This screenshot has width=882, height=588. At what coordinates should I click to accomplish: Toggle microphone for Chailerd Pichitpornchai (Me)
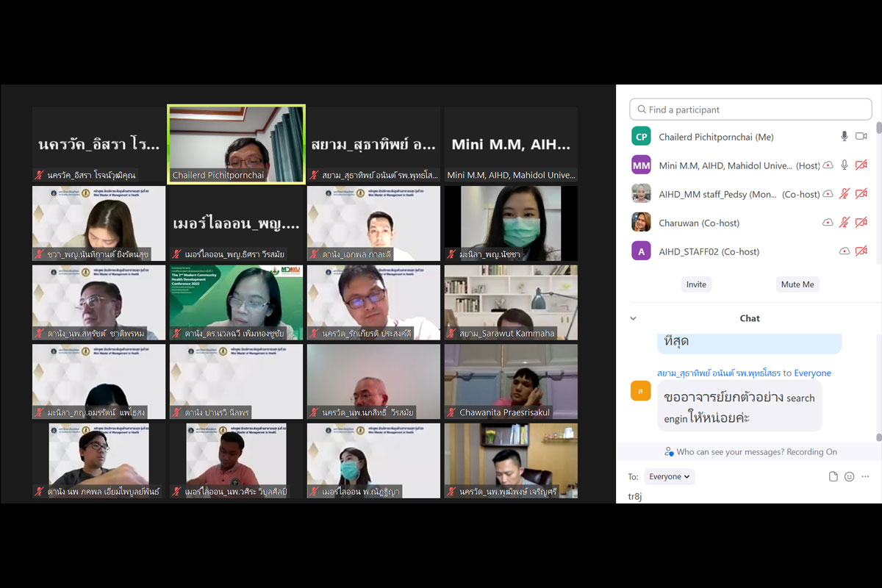[845, 137]
